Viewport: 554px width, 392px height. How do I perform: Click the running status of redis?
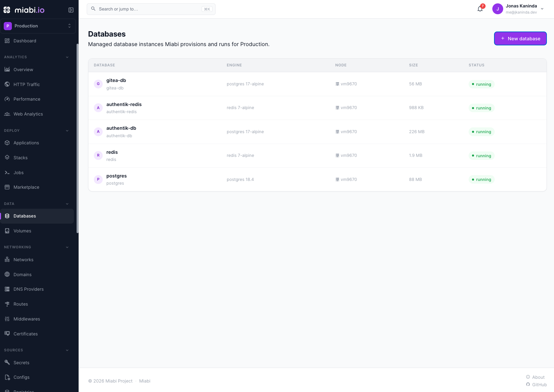tap(481, 156)
